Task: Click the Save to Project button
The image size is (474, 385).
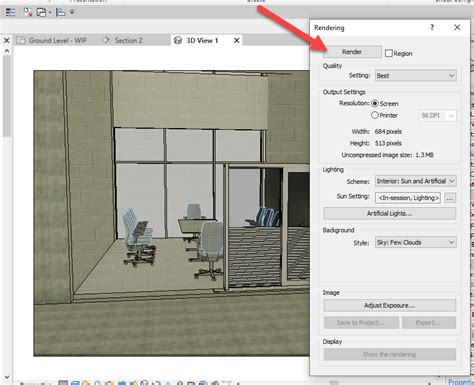Action: coord(361,323)
